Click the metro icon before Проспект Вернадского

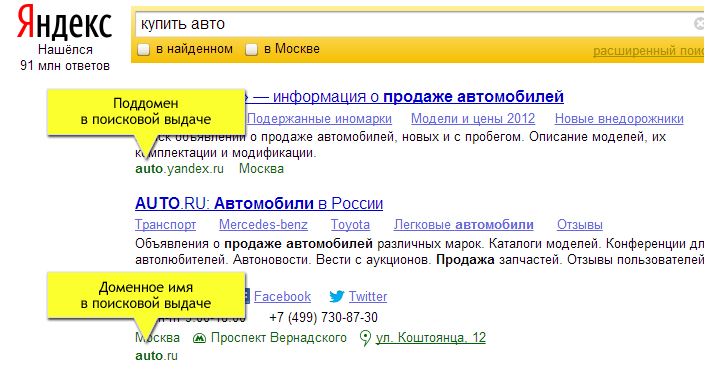[x=199, y=338]
